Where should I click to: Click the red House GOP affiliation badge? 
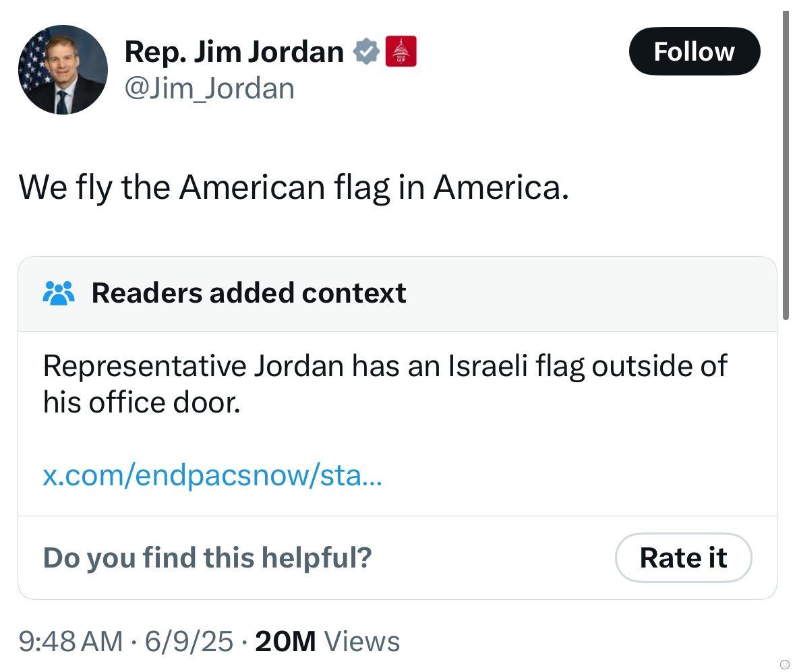click(401, 52)
